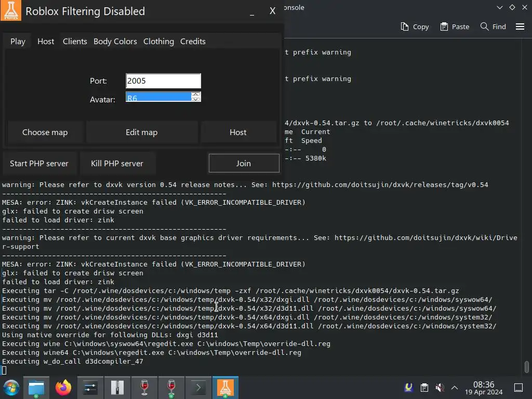Click the first Wine glass taskbar icon

[144, 388]
